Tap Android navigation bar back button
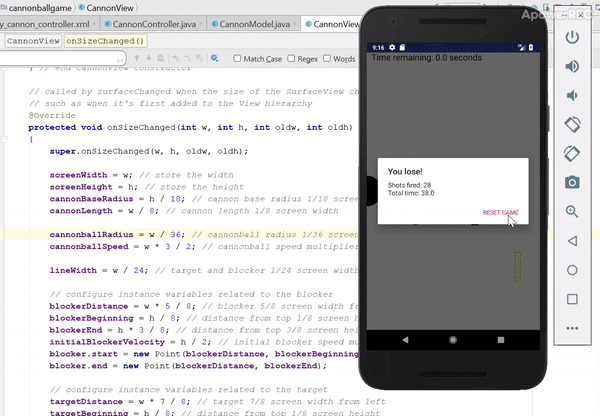The width and height of the screenshot is (600, 416). click(x=405, y=339)
